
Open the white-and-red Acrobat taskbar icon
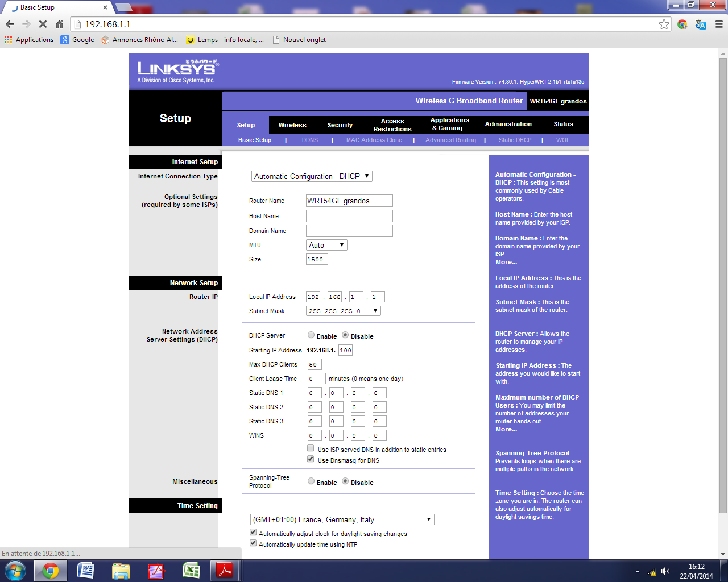click(156, 571)
